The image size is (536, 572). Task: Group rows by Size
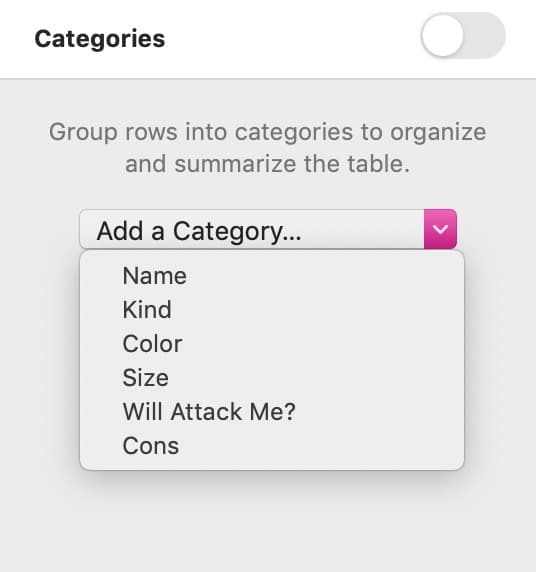pyautogui.click(x=272, y=378)
